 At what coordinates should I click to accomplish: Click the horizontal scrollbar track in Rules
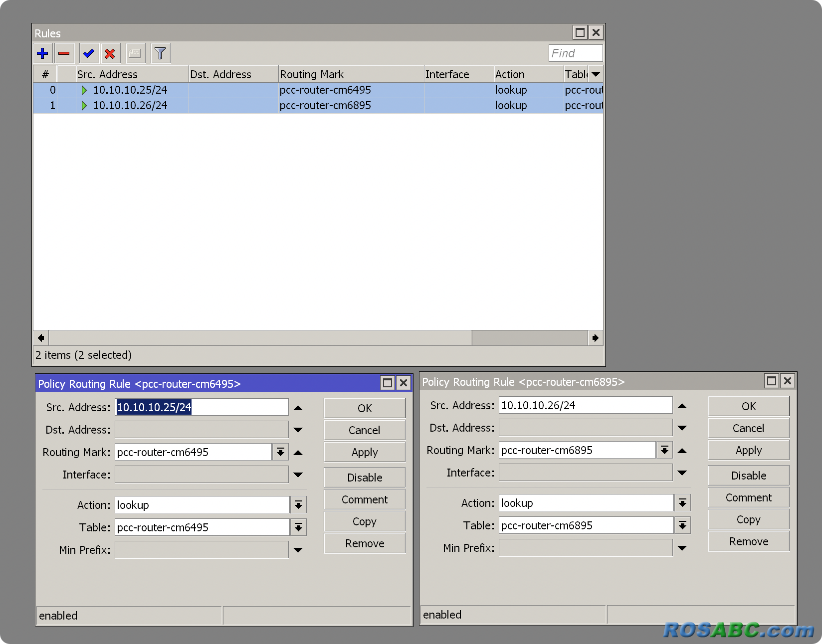[x=530, y=338]
